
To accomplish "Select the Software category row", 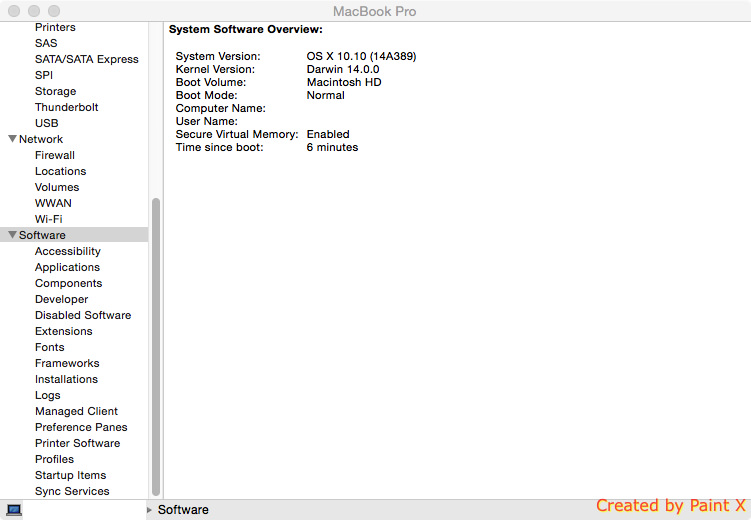I will (x=74, y=235).
